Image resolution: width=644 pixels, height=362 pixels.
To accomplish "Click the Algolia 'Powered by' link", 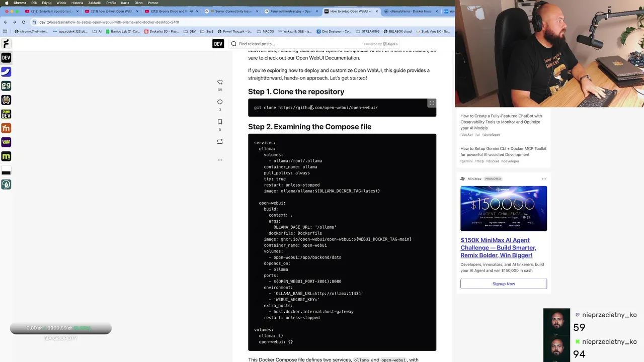I will click(381, 44).
